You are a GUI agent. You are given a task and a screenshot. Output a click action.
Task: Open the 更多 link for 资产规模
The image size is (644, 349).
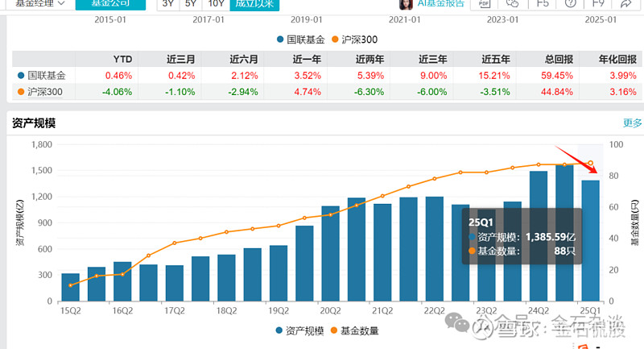click(x=632, y=123)
